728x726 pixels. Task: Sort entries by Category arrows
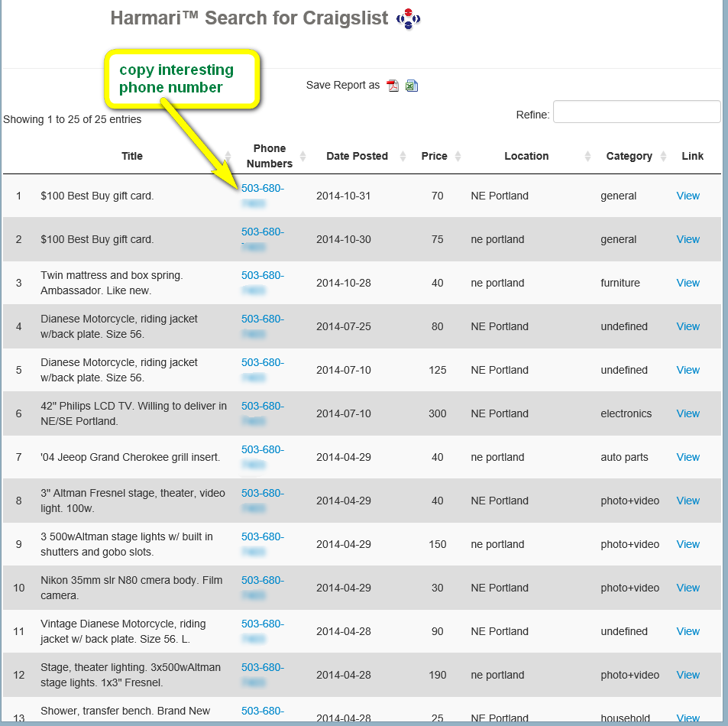(x=664, y=156)
